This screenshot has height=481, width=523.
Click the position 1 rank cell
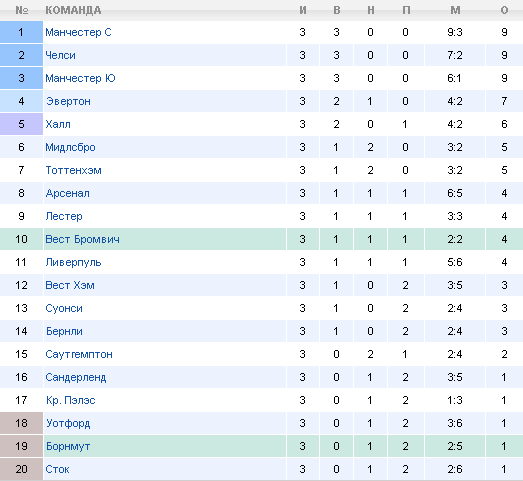click(x=21, y=32)
